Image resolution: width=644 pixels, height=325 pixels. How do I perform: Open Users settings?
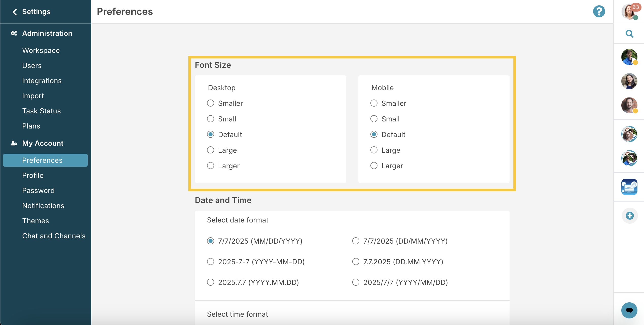coord(32,66)
